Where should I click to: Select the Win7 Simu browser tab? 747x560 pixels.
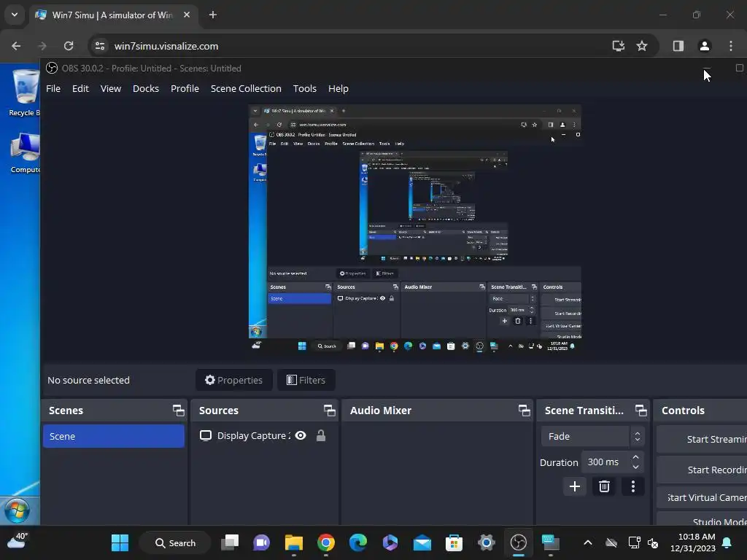click(x=112, y=15)
